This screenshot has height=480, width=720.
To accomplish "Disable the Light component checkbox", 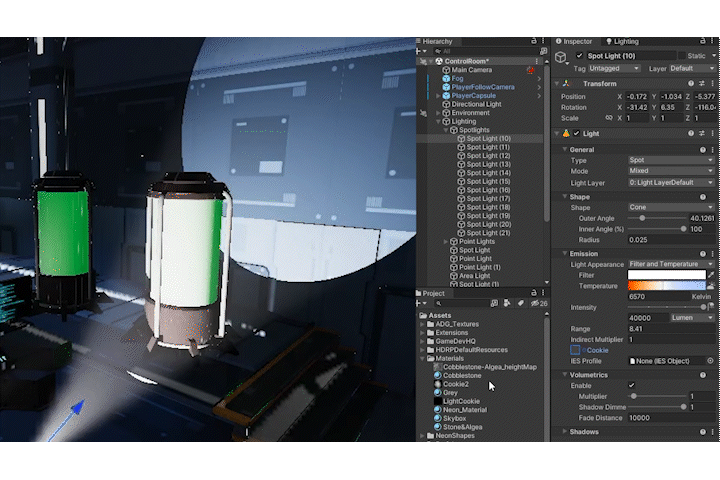I will click(x=576, y=133).
